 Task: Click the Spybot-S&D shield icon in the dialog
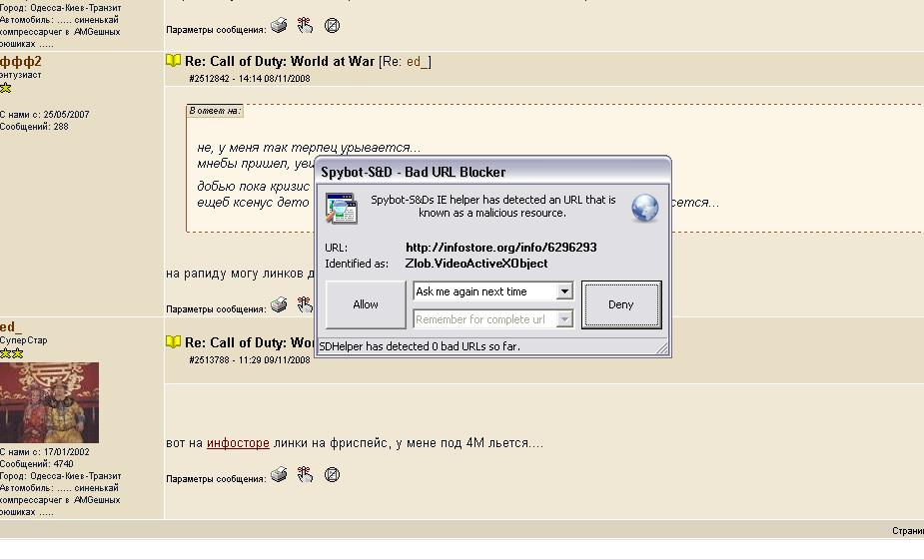pyautogui.click(x=342, y=209)
